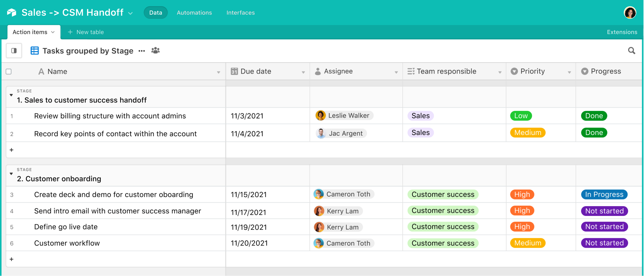Switch to the Automations tab

[194, 13]
